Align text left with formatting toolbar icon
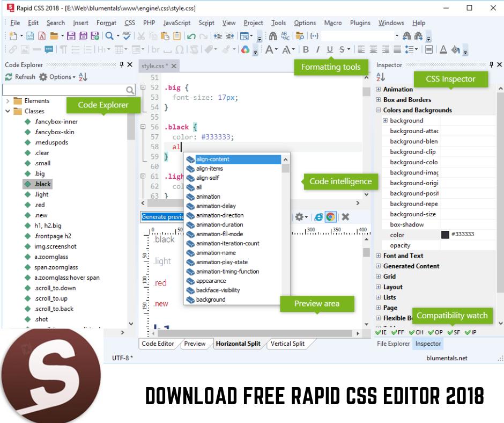The height and width of the screenshot is (423, 504). [361, 49]
